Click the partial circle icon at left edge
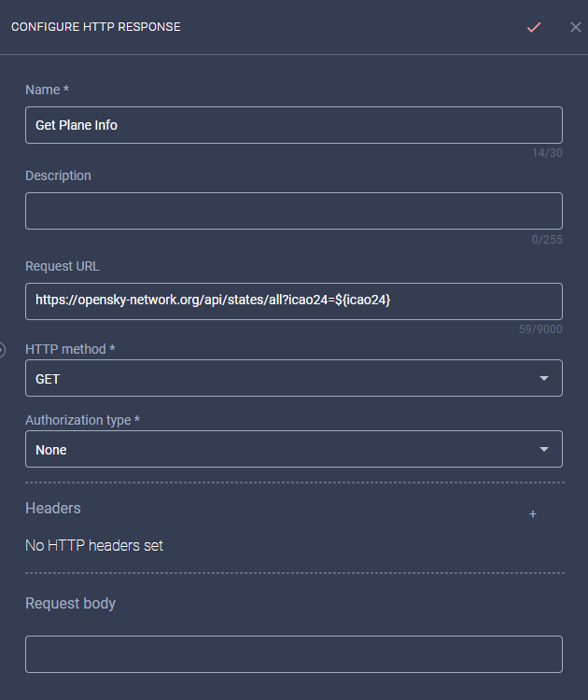588x700 pixels. (2, 350)
